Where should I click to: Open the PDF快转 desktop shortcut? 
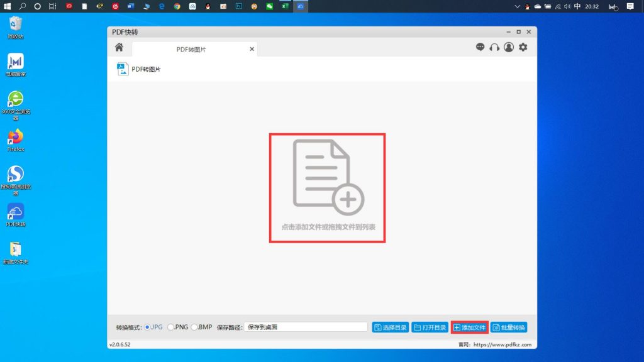(x=16, y=215)
